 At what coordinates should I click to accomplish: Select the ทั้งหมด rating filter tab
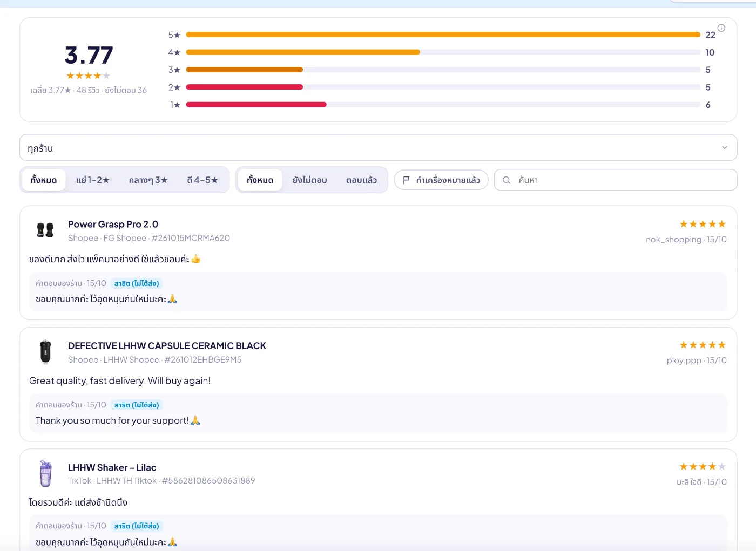click(44, 180)
